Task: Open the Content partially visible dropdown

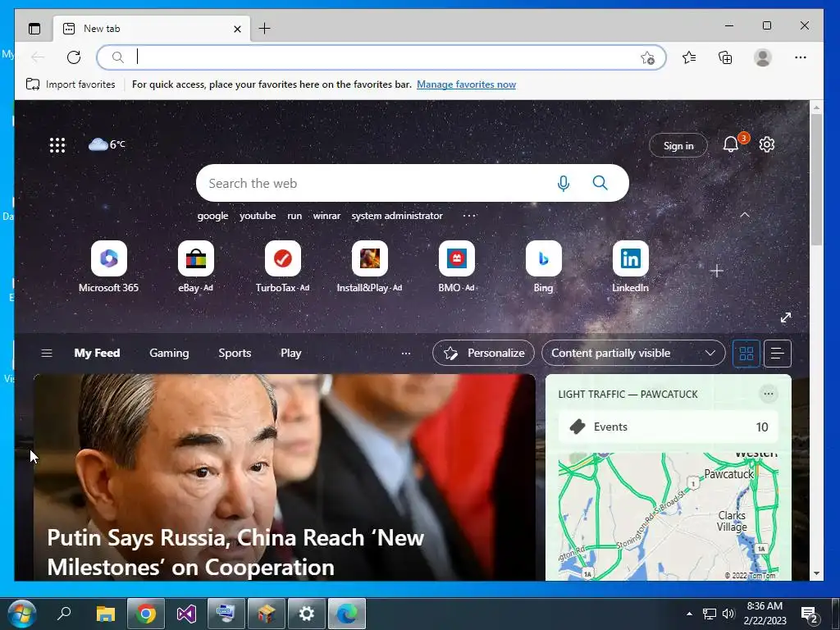Action: [x=633, y=353]
